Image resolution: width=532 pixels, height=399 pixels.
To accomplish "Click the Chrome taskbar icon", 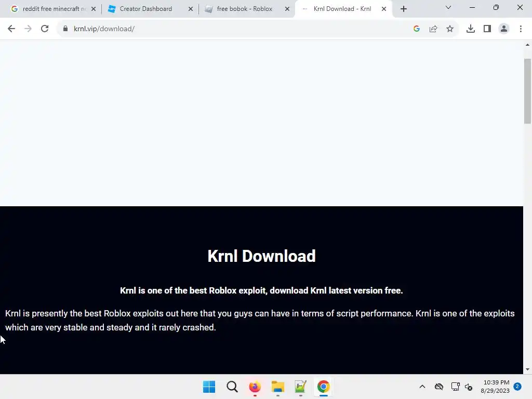I will (x=323, y=387).
